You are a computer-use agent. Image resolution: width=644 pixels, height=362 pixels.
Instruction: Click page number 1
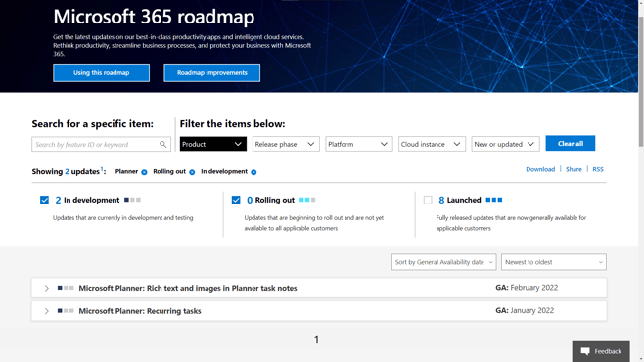[316, 339]
